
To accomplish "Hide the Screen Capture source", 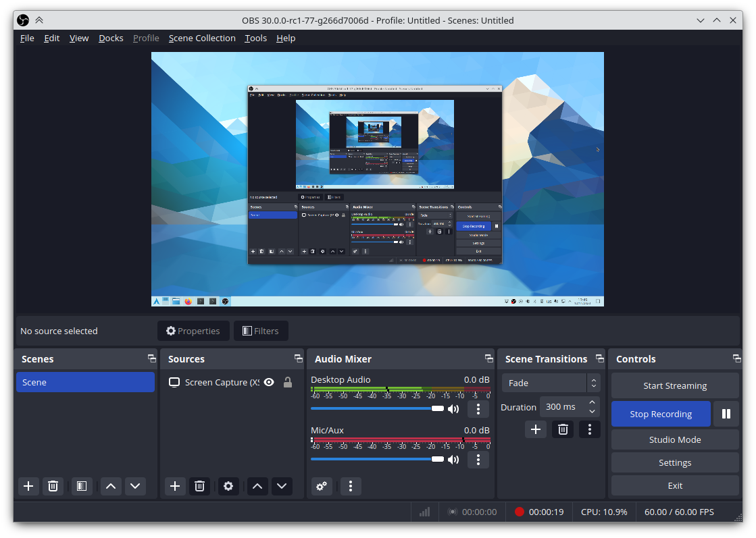I will (x=269, y=382).
